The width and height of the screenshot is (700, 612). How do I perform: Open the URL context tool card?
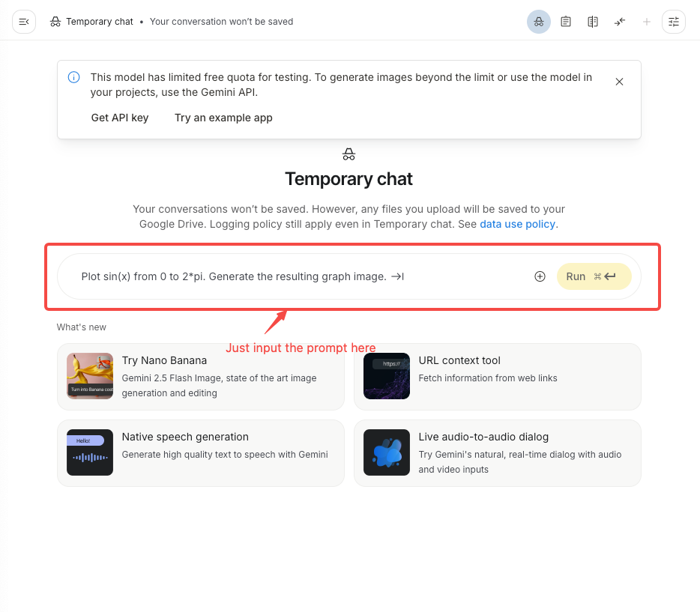(498, 377)
